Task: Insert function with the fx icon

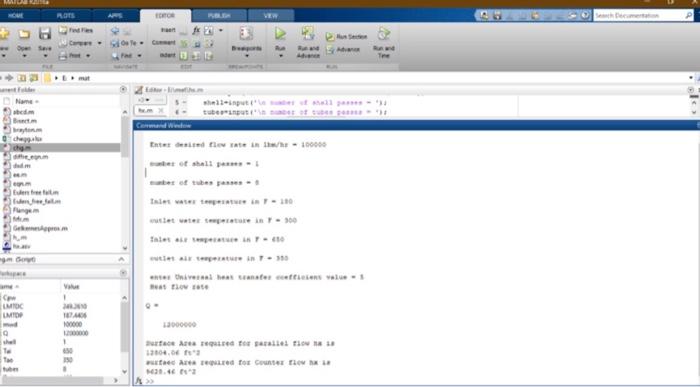Action: 196,30
